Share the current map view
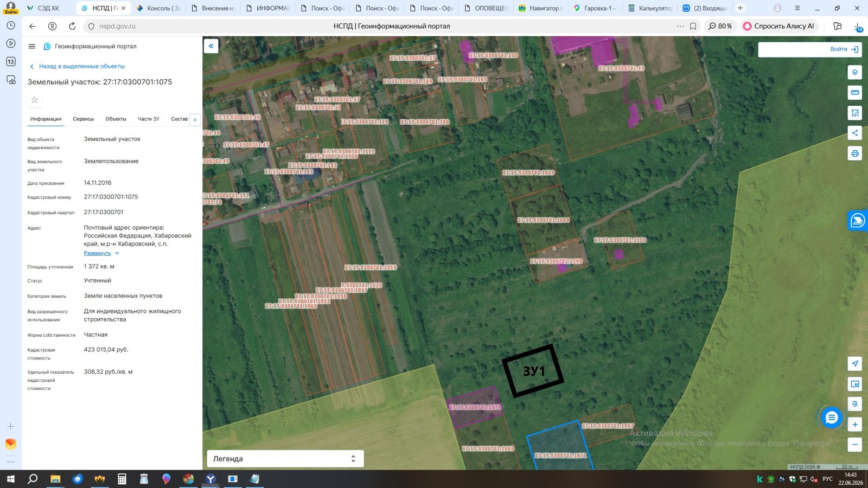Viewport: 868px width, 488px height. coord(854,133)
